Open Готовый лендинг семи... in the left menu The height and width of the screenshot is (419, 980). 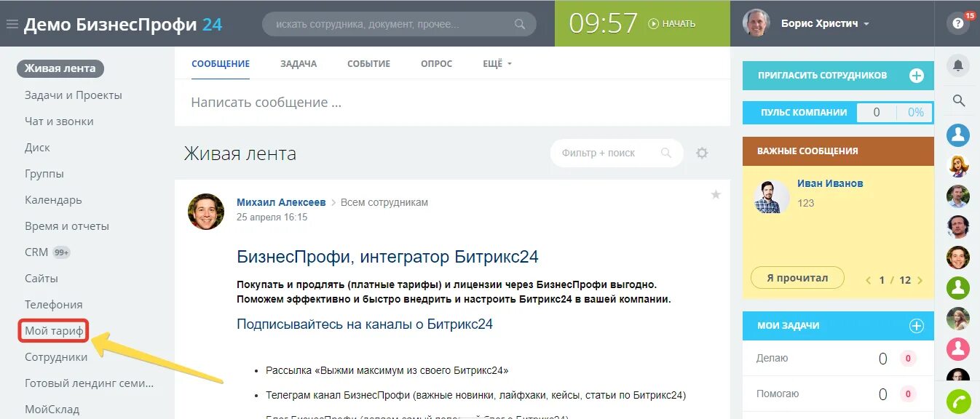click(90, 383)
